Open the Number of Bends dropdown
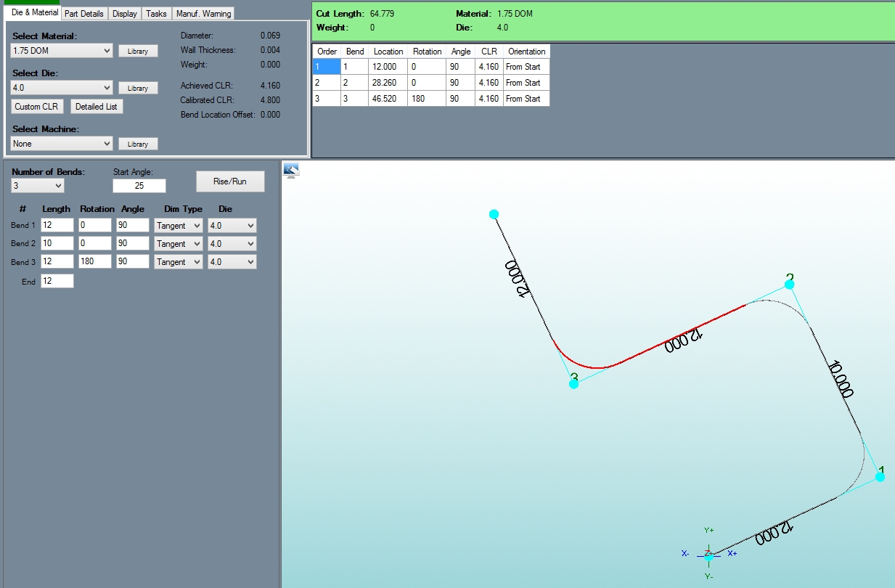This screenshot has width=895, height=588. [x=38, y=186]
